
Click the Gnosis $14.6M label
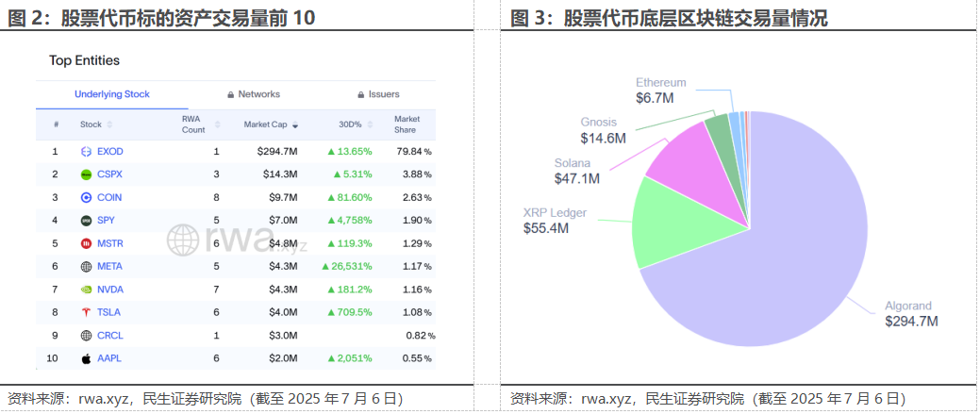pyautogui.click(x=603, y=130)
